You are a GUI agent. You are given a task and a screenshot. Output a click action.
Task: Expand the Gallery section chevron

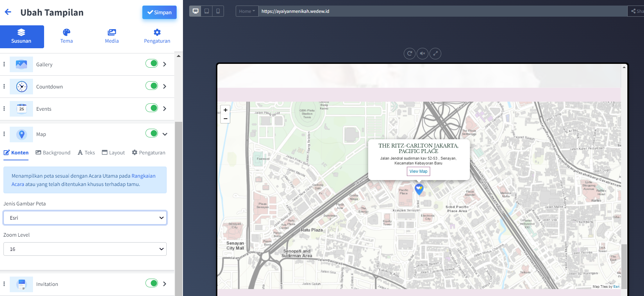click(x=165, y=64)
